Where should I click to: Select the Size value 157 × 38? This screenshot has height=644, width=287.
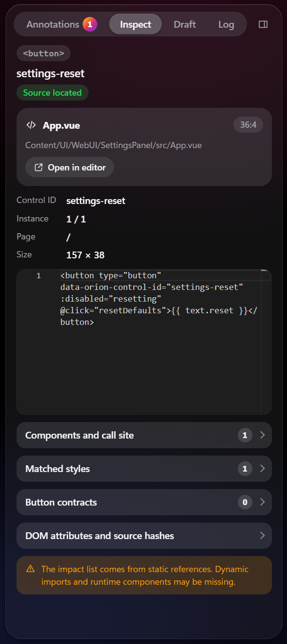[x=85, y=255]
